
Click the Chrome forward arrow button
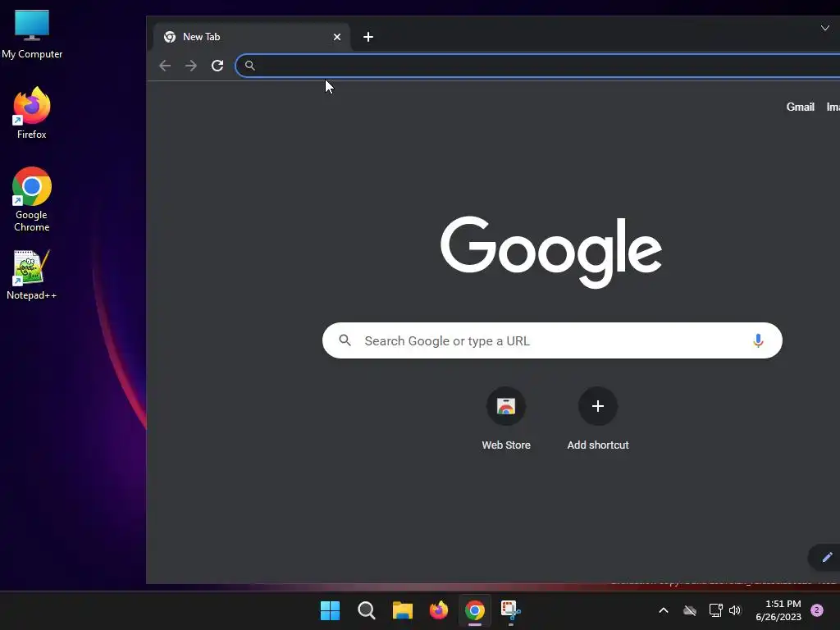(x=190, y=66)
